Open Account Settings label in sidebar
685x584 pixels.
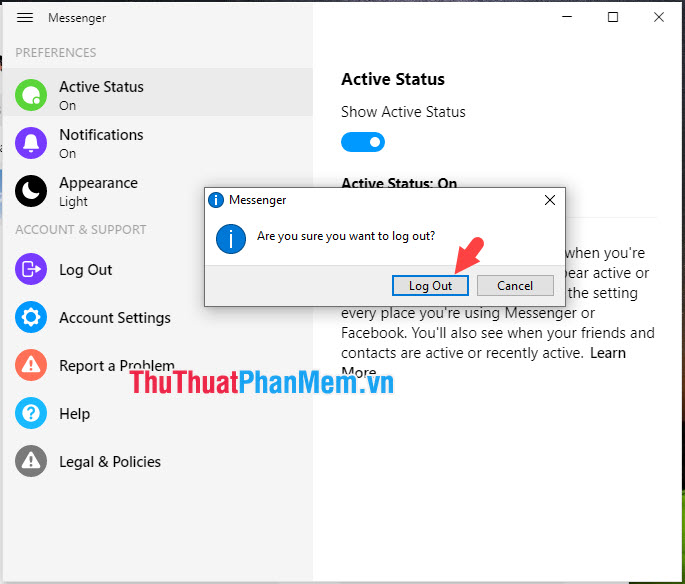coord(115,318)
